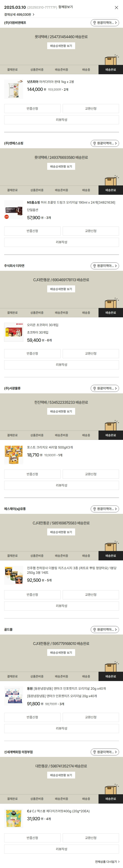Click the location pin icon for 주식회사 더자연

[94, 266]
